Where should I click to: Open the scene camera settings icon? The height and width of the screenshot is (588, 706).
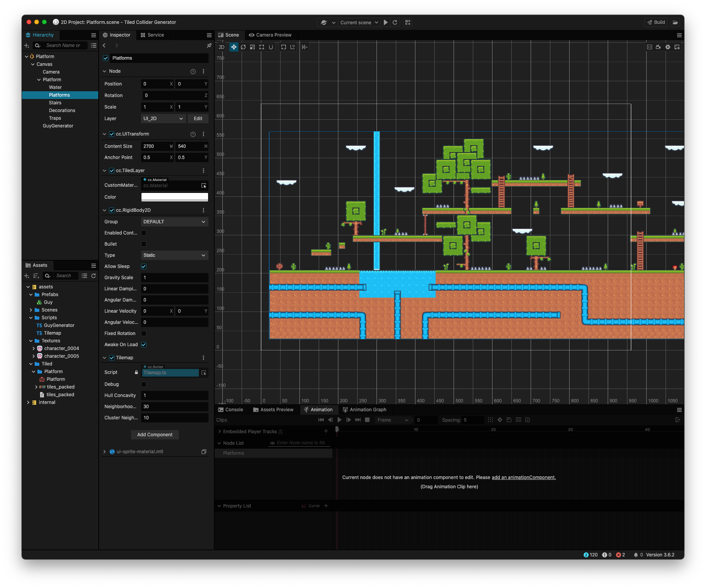658,47
